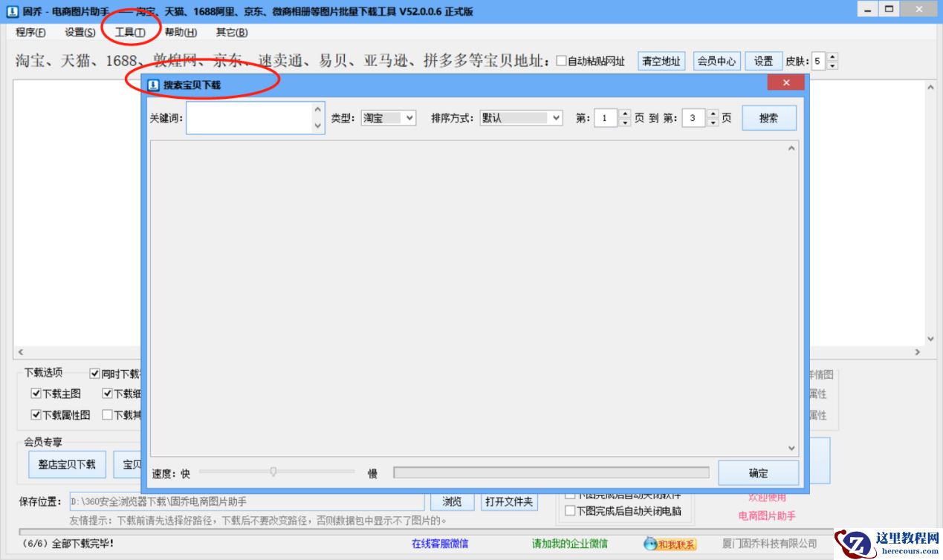The height and width of the screenshot is (560, 943).
Task: Toggle 下图完成后自动关闭电脑 checkbox
Action: click(x=570, y=511)
